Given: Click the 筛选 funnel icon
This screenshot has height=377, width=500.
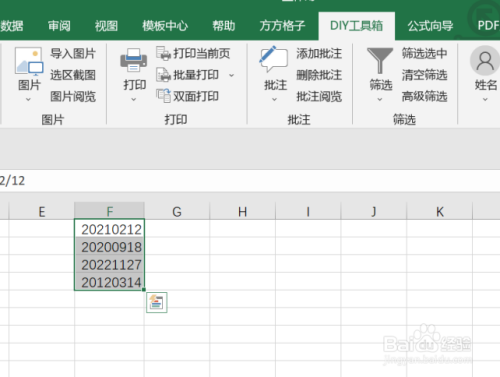Looking at the screenshot, I should click(380, 60).
